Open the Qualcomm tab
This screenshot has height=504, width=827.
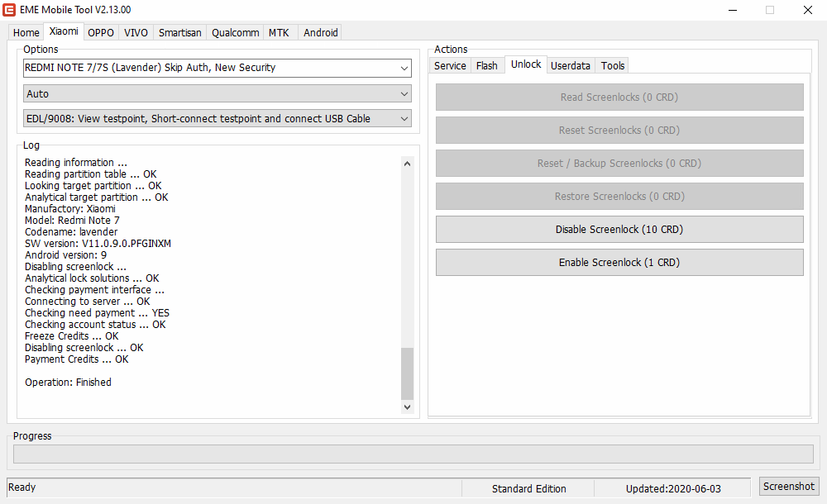click(x=235, y=33)
